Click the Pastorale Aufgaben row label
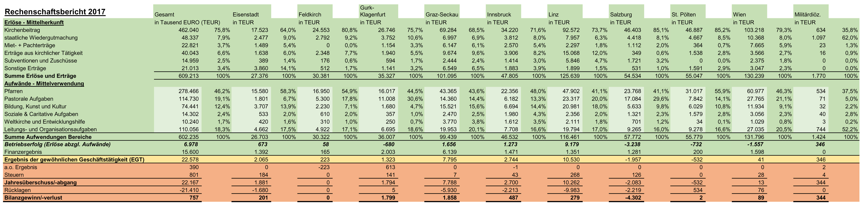The image size is (868, 210). (29, 99)
